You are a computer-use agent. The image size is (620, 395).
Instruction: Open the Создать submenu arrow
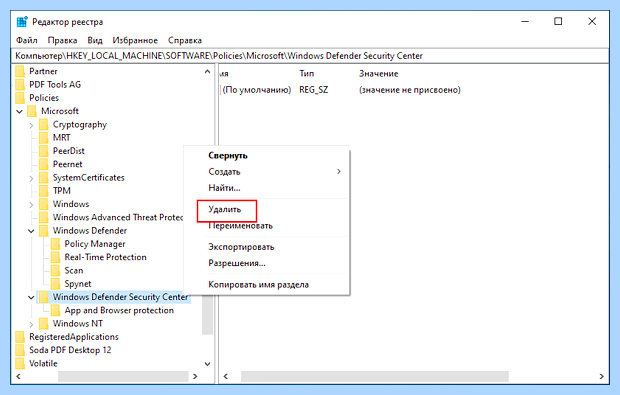pos(338,172)
